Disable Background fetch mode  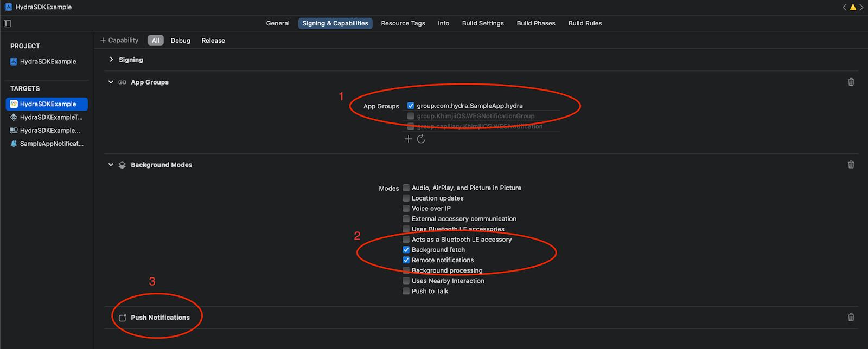[406, 250]
